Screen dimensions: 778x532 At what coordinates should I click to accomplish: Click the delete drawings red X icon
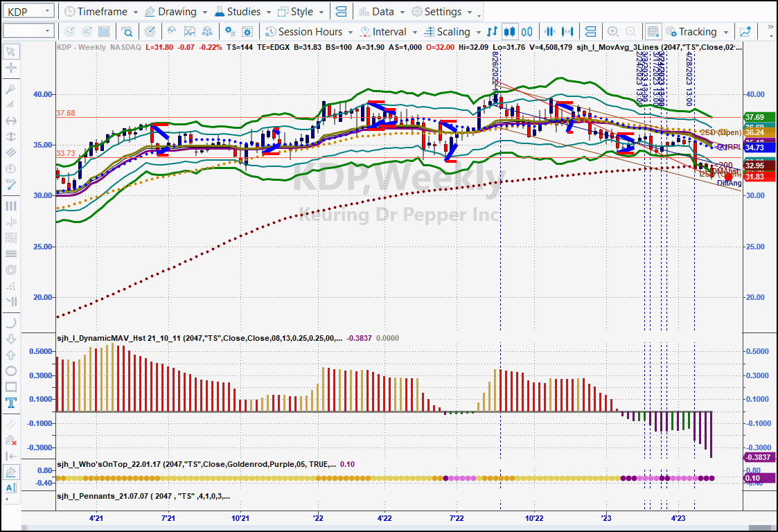[11, 440]
